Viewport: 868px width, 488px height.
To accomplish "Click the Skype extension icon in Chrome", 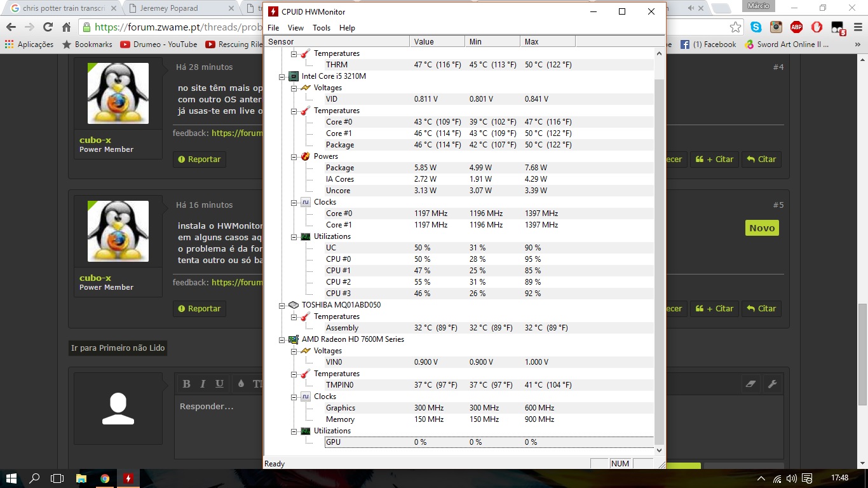I will coord(756,27).
